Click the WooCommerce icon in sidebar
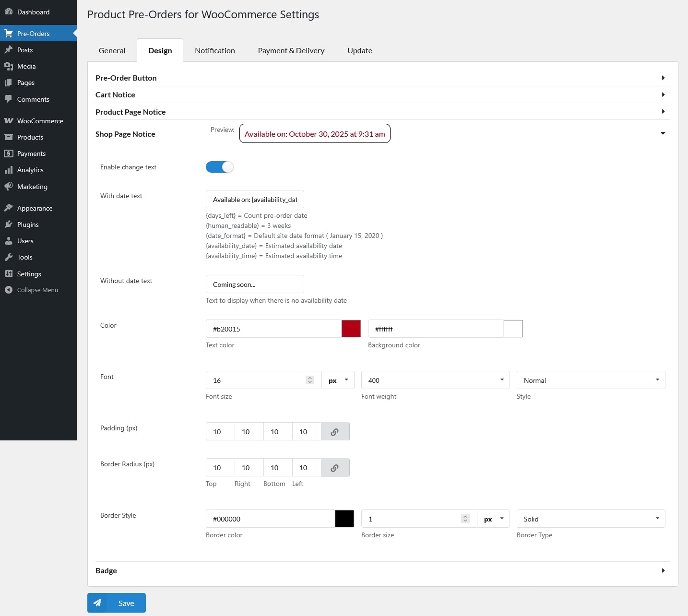Viewport: 688px width, 616px height. [x=9, y=121]
